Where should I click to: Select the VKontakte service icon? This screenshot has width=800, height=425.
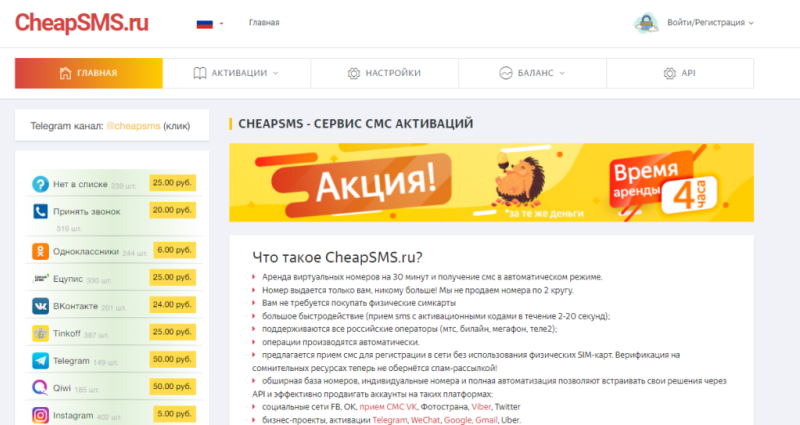pos(40,306)
